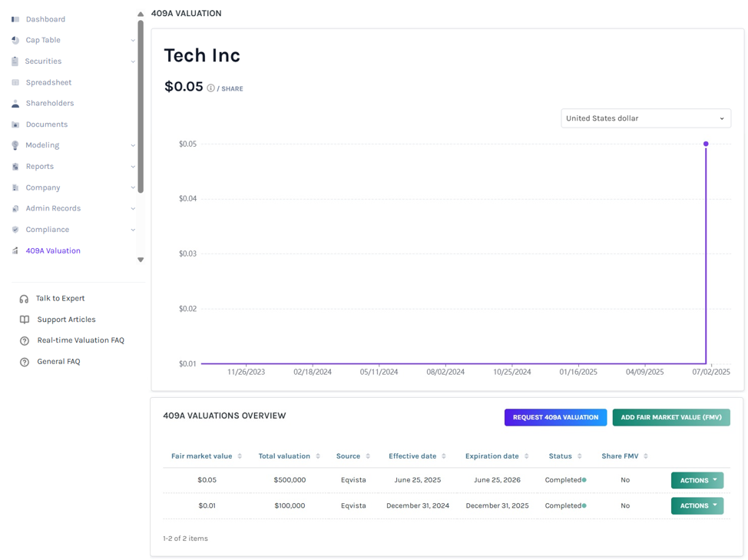Viewport: 748px width, 560px height.
Task: Click Request 409A Valuation button
Action: (555, 417)
